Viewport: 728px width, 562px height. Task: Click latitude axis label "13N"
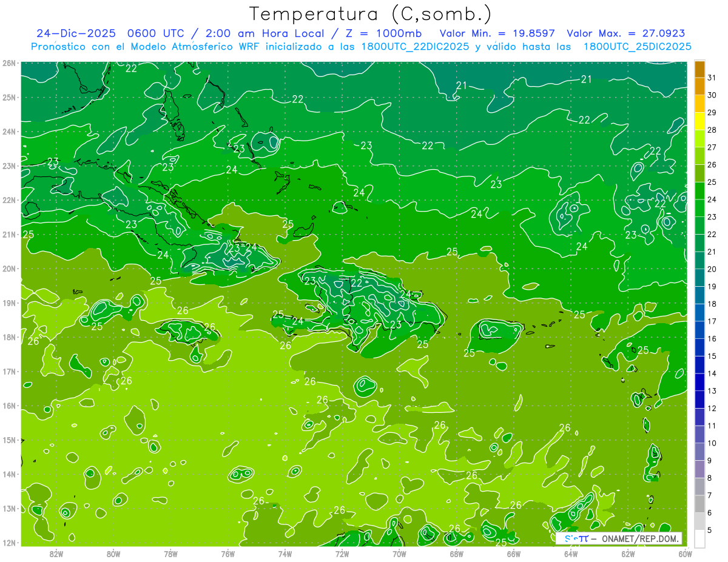click(x=9, y=508)
